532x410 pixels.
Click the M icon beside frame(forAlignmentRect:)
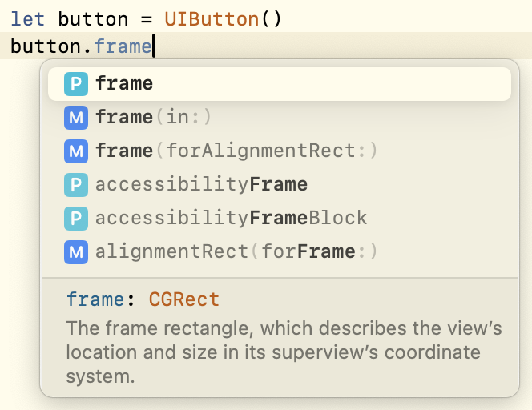coord(76,151)
